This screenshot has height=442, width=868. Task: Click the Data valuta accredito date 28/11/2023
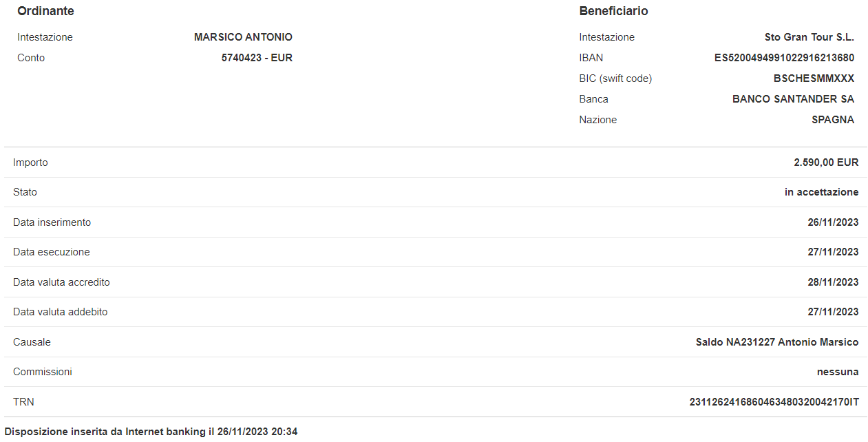[x=833, y=282]
